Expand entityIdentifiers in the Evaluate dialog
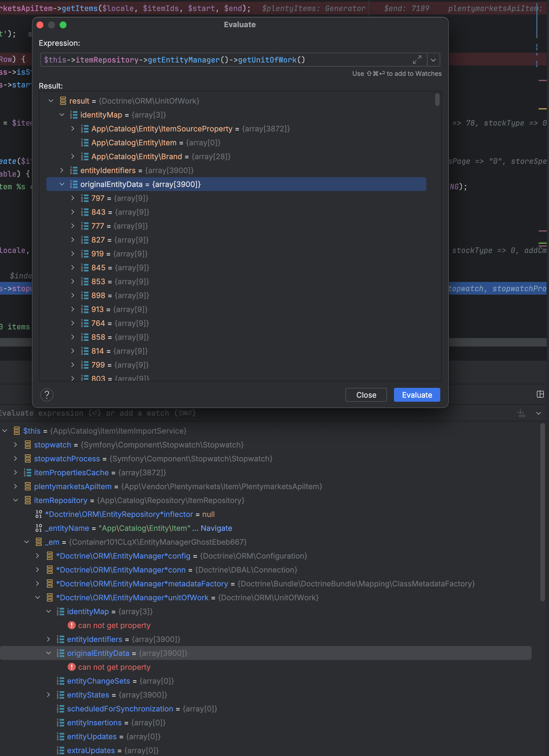 click(x=62, y=170)
